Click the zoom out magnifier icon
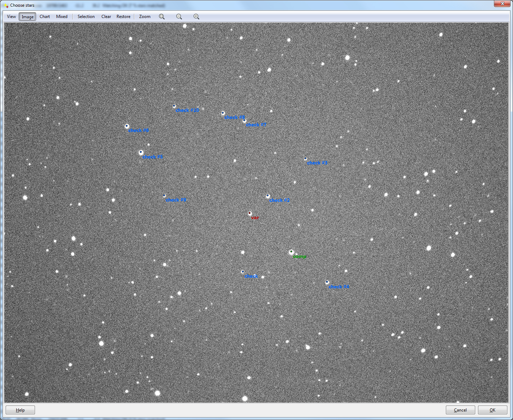 [x=179, y=17]
